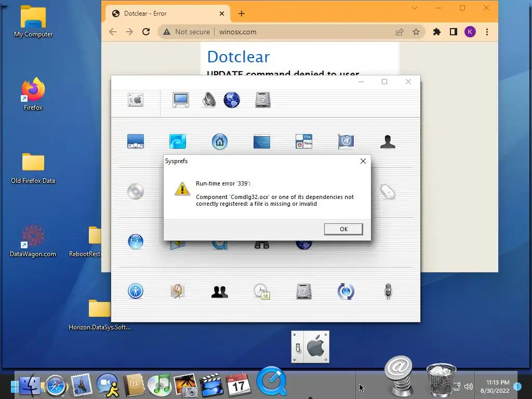The image size is (532, 399).
Task: Open a new tab in Chrome
Action: (x=241, y=14)
